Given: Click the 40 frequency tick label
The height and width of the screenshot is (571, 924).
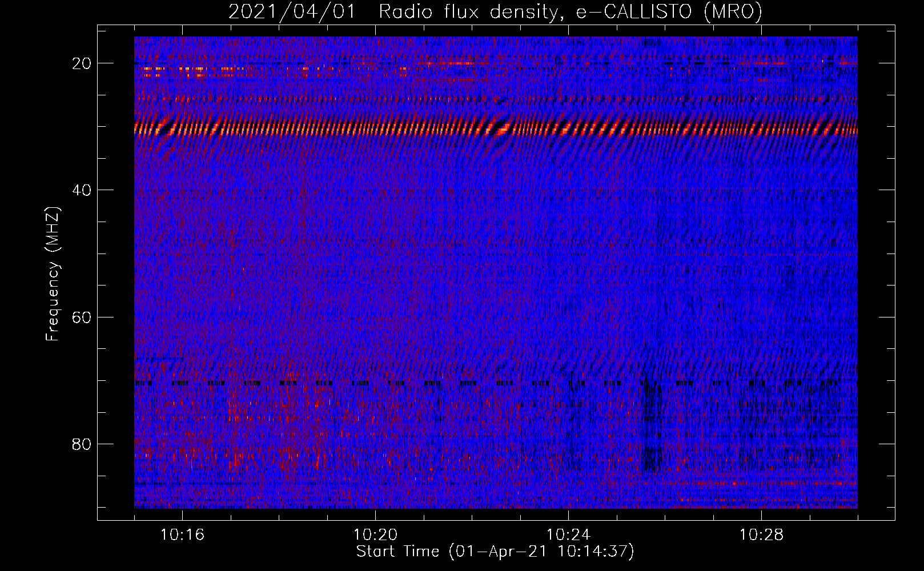Looking at the screenshot, I should 82,190.
